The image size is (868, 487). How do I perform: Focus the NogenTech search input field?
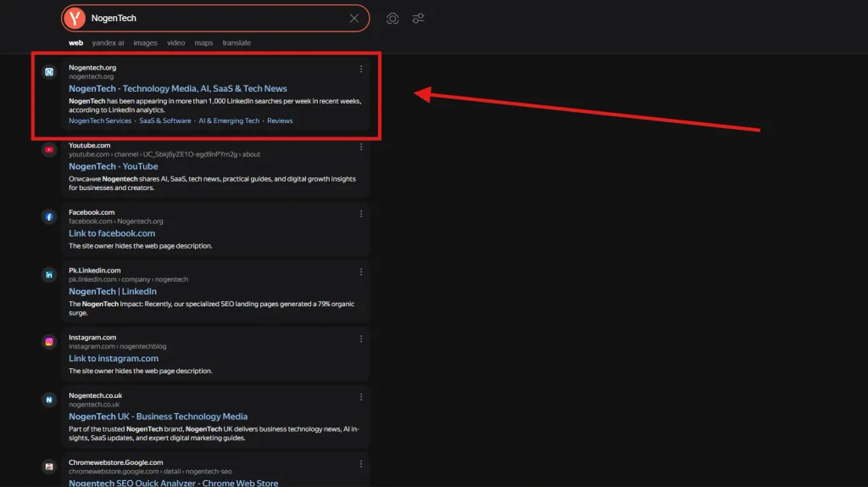[x=216, y=19]
